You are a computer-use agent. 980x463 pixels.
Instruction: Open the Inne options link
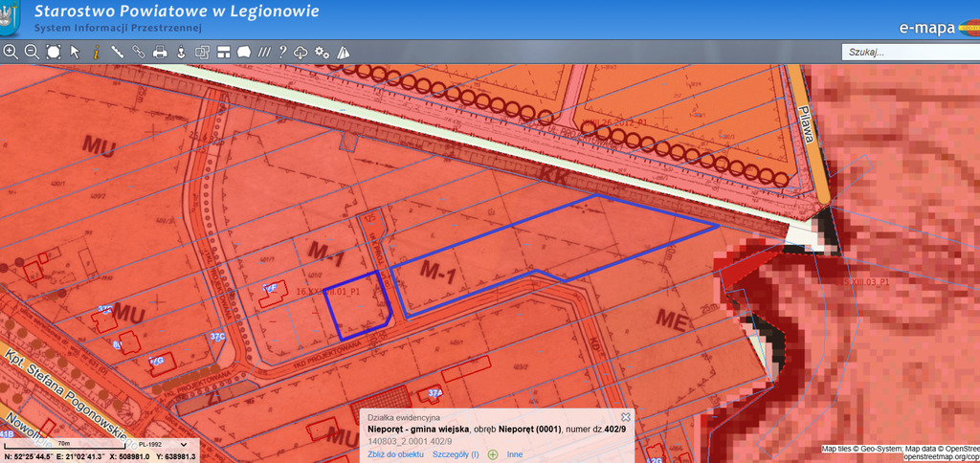515,454
